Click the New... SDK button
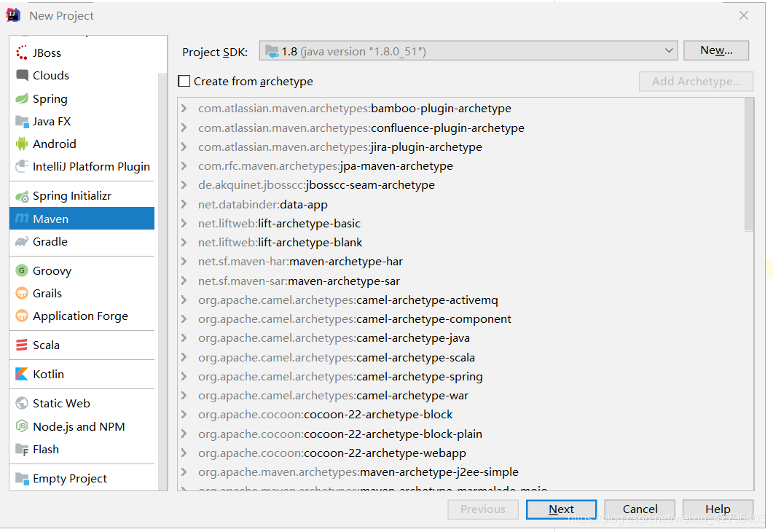773x532 pixels. [x=716, y=50]
